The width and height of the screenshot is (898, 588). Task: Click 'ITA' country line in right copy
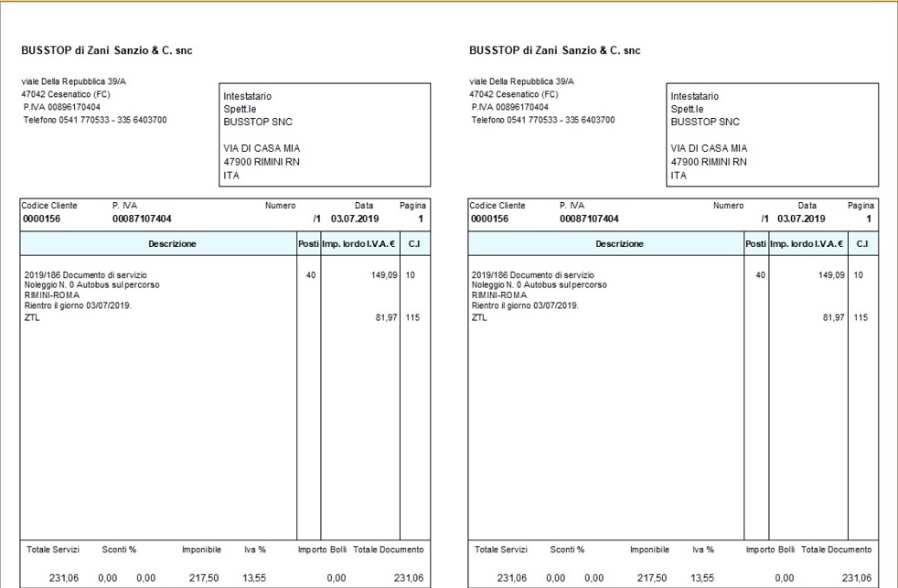679,176
